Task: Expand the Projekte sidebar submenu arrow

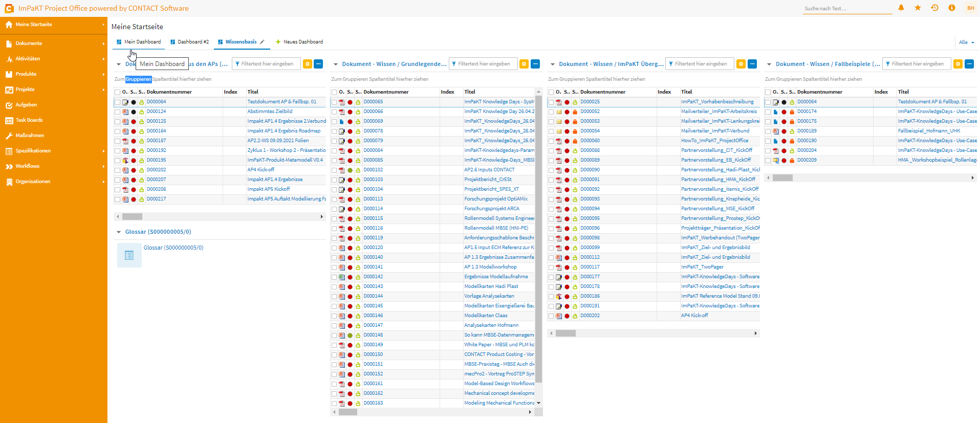Action: pyautogui.click(x=103, y=90)
